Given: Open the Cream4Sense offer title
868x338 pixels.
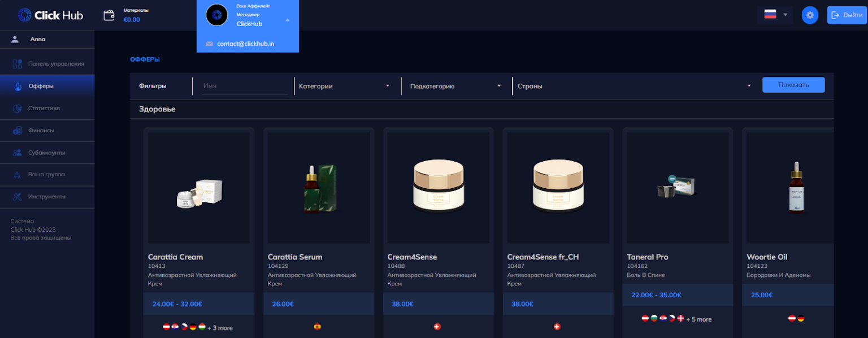Looking at the screenshot, I should [413, 257].
